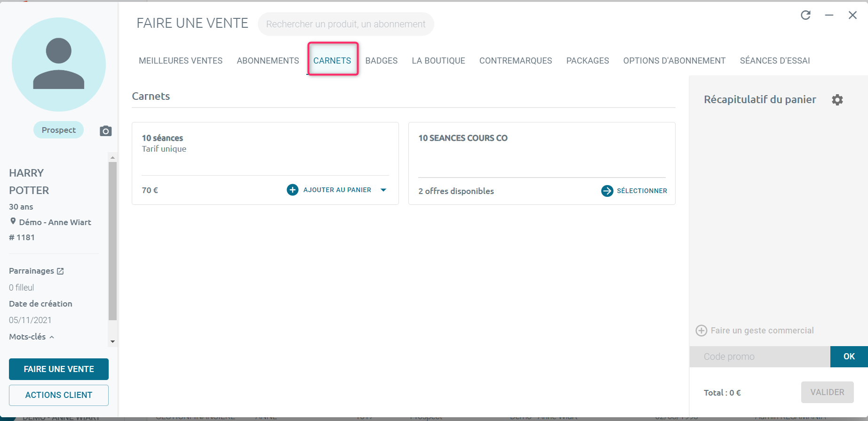Image resolution: width=868 pixels, height=421 pixels.
Task: Click the client number # 1181
Action: [22, 237]
